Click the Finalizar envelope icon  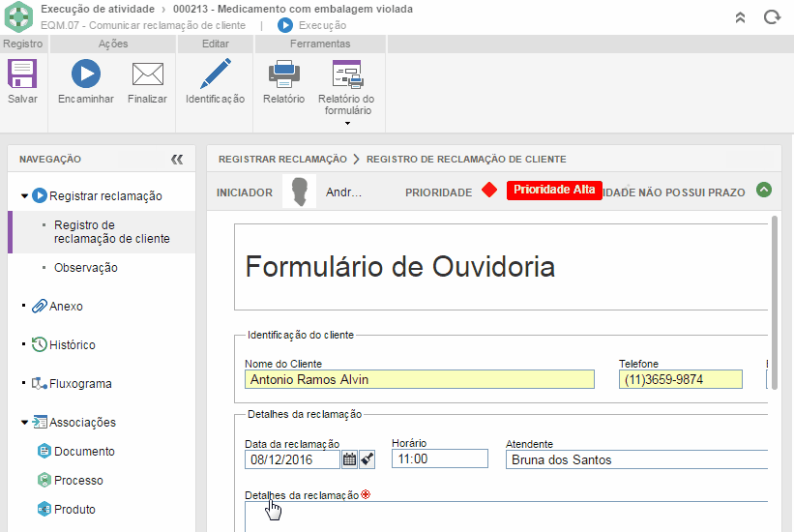pyautogui.click(x=147, y=75)
